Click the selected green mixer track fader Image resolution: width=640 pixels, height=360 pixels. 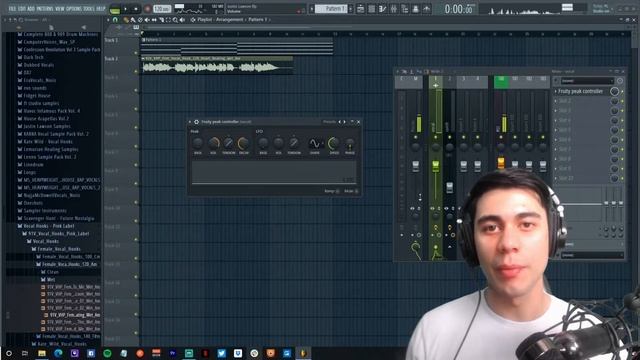point(436,166)
